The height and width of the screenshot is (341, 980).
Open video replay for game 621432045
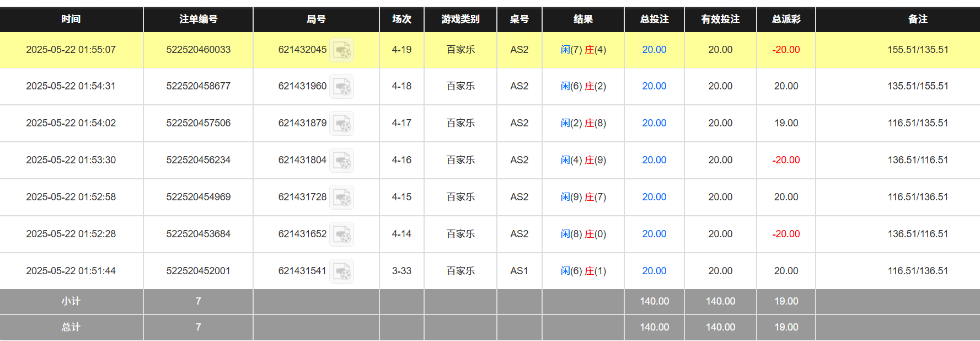click(341, 49)
